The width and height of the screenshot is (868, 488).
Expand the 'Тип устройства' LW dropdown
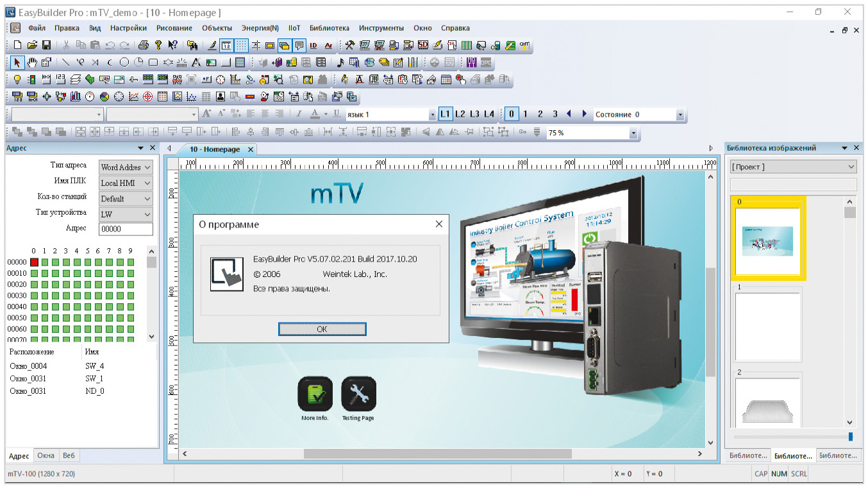(x=126, y=214)
